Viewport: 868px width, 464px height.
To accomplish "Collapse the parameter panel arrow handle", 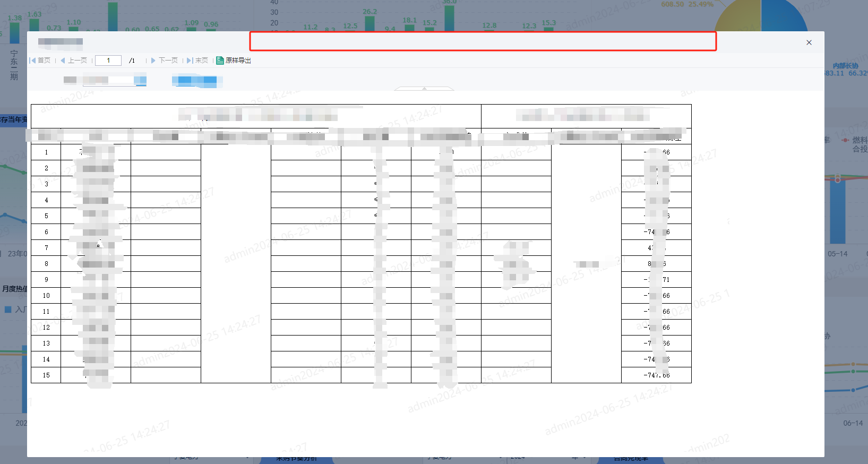I will pyautogui.click(x=424, y=88).
